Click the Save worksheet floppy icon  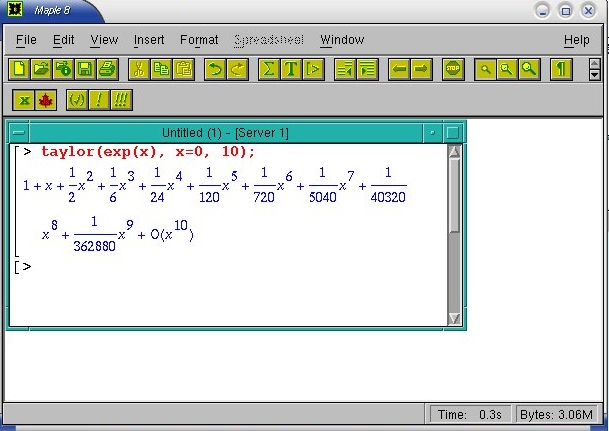tap(85, 69)
